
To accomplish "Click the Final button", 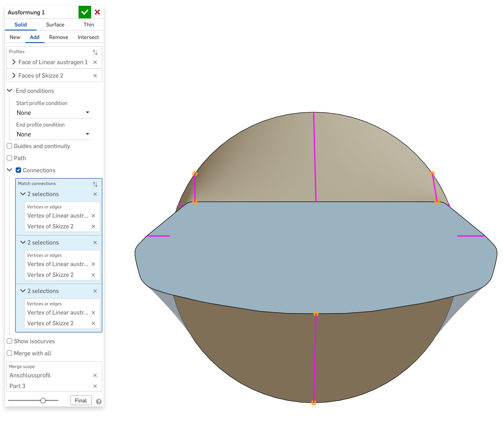I will [81, 400].
